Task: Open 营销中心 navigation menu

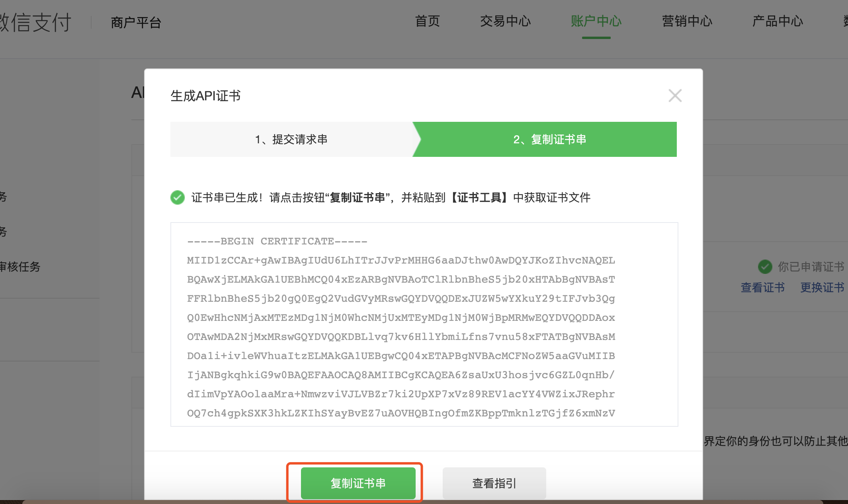Action: coord(687,21)
